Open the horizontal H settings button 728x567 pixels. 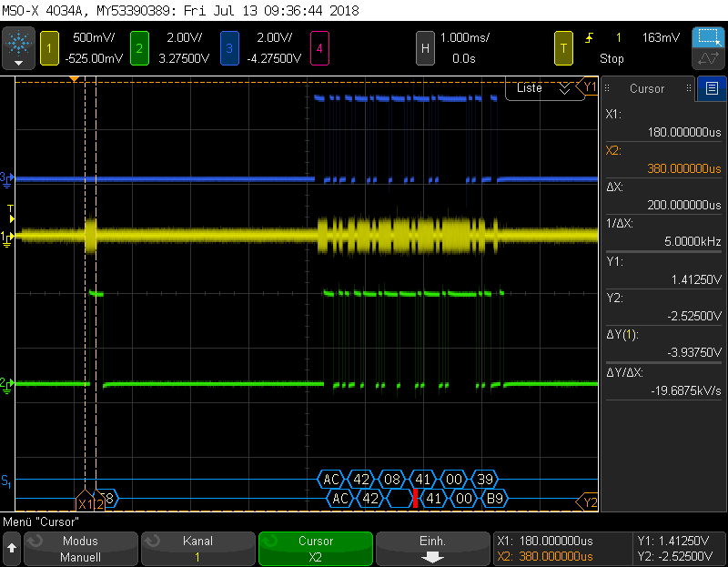(x=425, y=48)
